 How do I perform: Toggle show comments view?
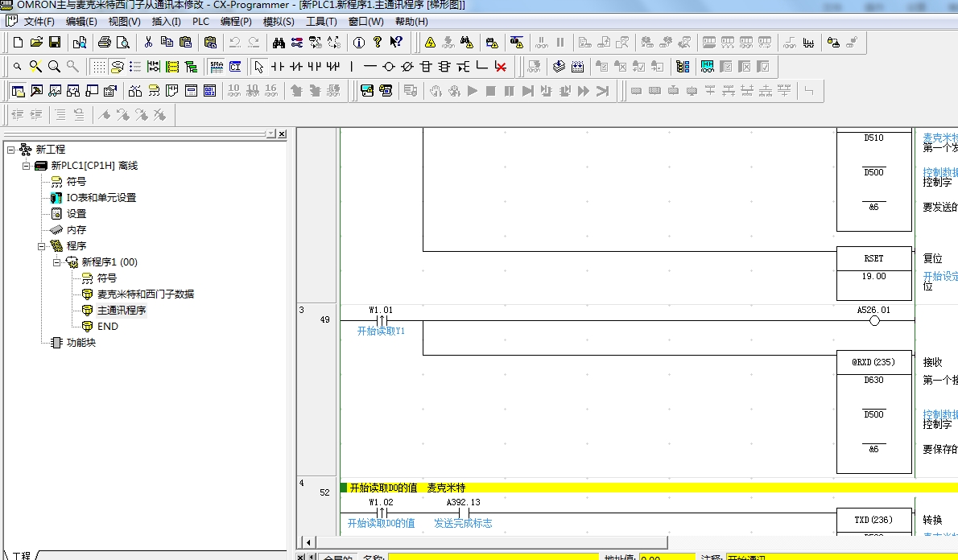(x=118, y=67)
